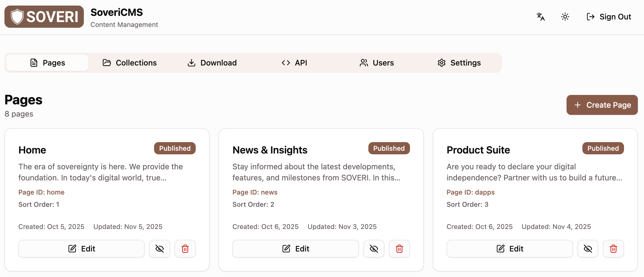Viewport: 644px width, 277px height.
Task: Toggle the light/dark theme sun icon
Action: tap(565, 17)
